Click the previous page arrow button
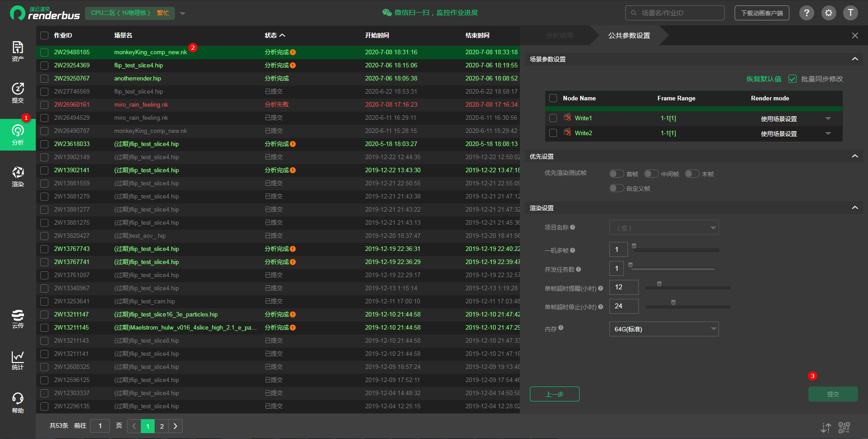Viewport: 868px width, 439px height. [134, 426]
